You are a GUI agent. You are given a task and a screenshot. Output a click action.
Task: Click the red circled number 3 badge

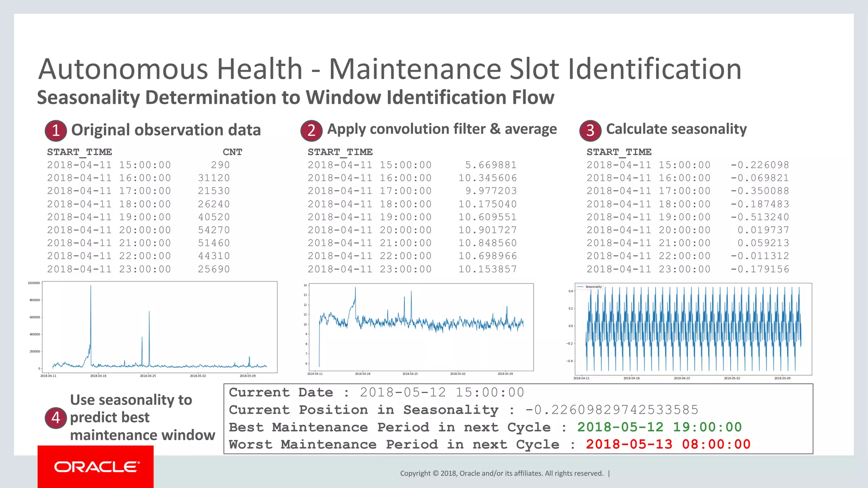[590, 130]
